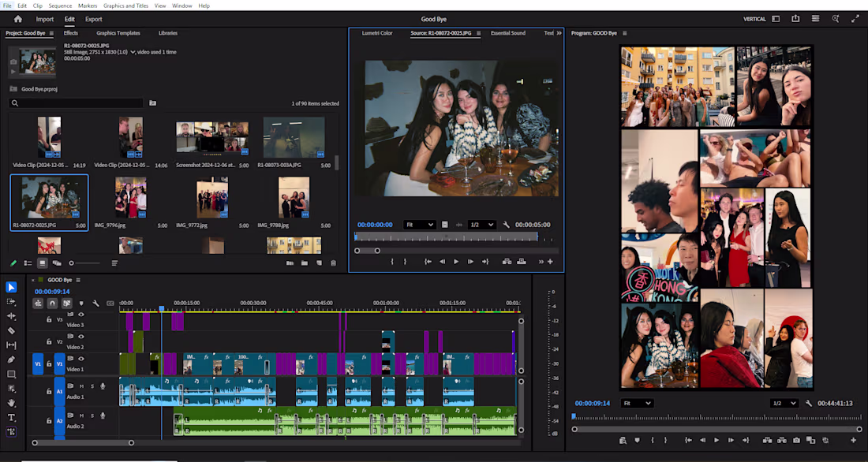Activate the Type tool
Screen dimensions: 868x462
(11, 417)
